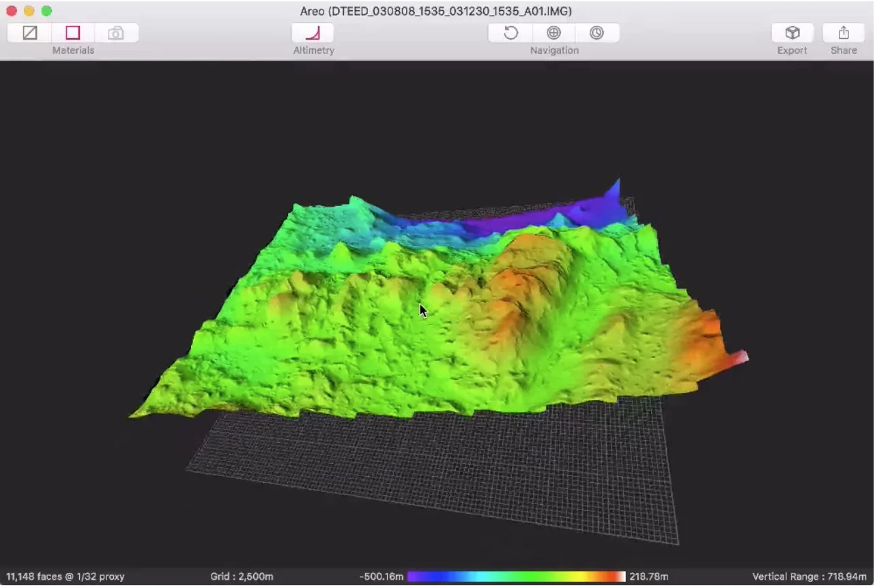Select the pink square material icon
875x588 pixels.
click(73, 33)
